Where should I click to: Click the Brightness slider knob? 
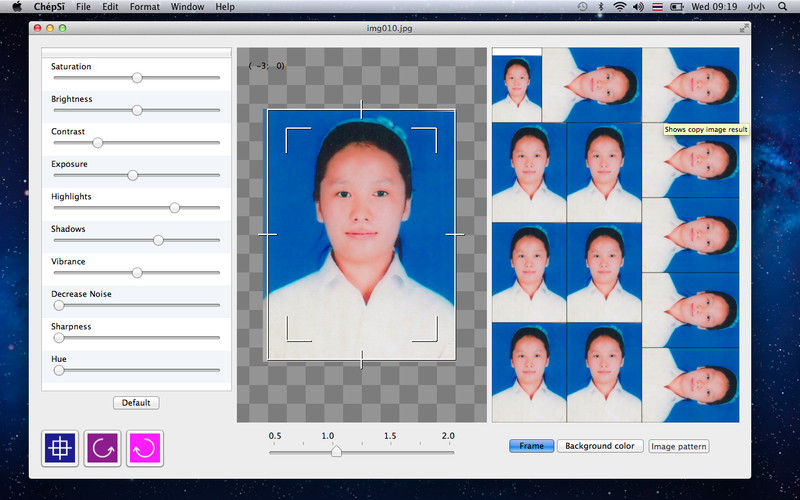coord(137,110)
